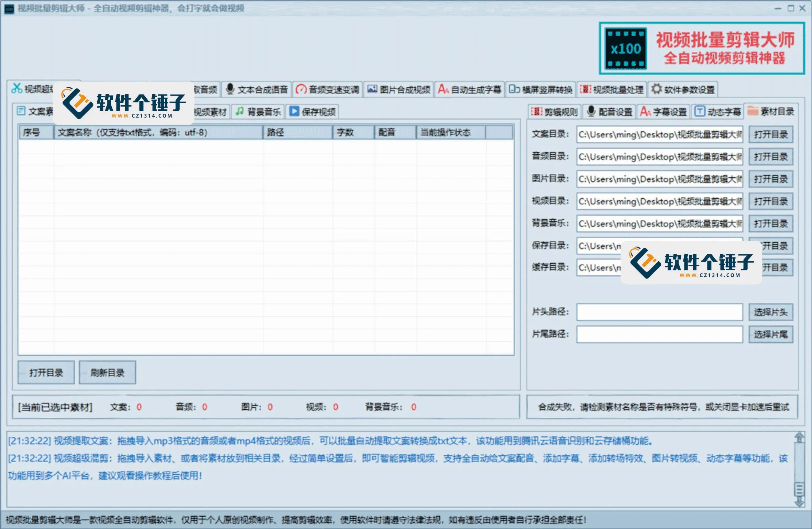Switch to 音频变速变调 tab
812x529 pixels.
[x=327, y=90]
